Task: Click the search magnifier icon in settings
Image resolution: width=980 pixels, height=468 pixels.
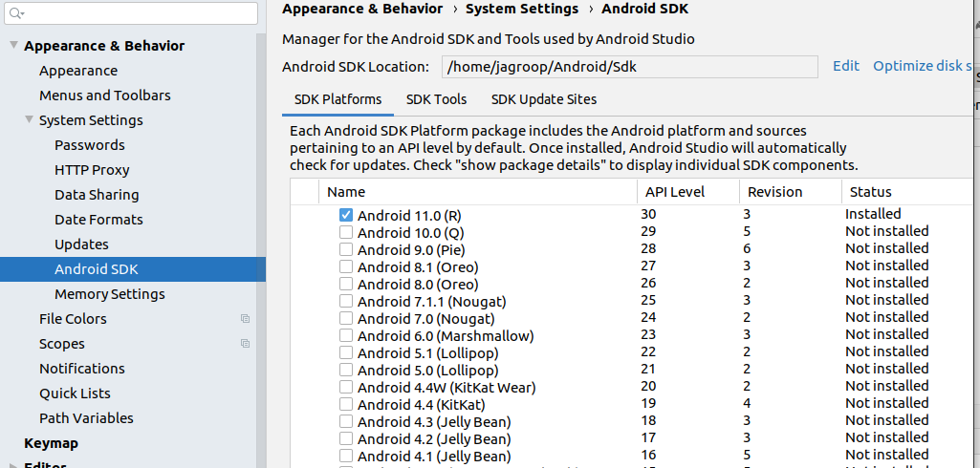Action: 15,13
